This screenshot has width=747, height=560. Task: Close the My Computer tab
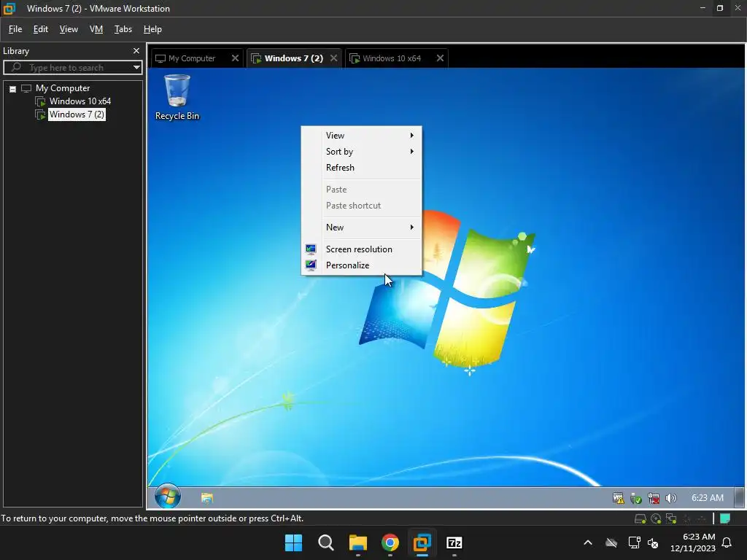pos(235,58)
